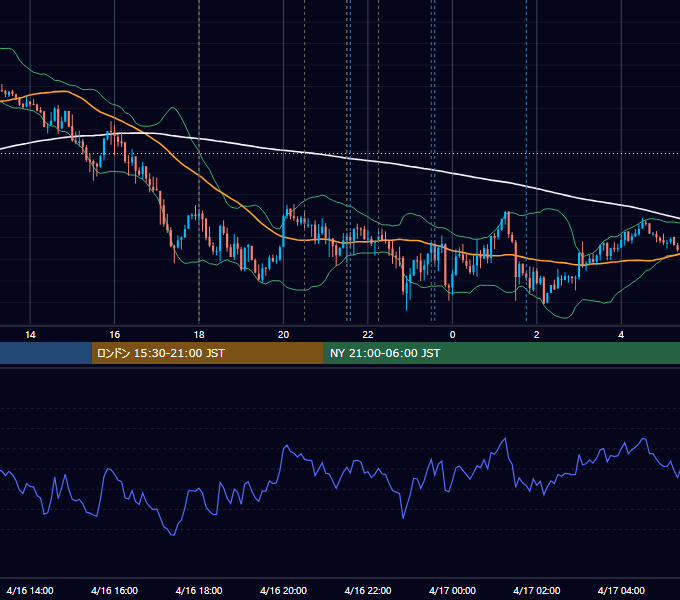The image size is (680, 600).
Task: Click the 4/16 16:00 date label
Action: click(114, 590)
